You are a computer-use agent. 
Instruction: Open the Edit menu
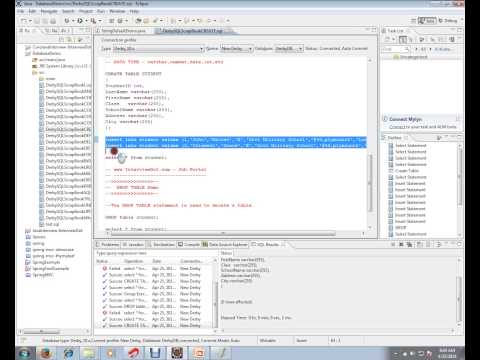click(x=32, y=11)
